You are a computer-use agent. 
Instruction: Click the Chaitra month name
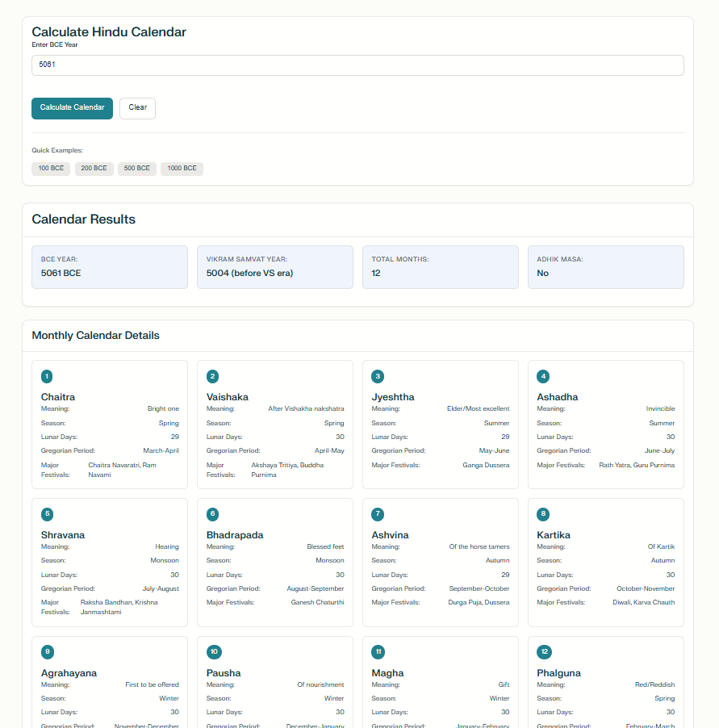click(58, 397)
